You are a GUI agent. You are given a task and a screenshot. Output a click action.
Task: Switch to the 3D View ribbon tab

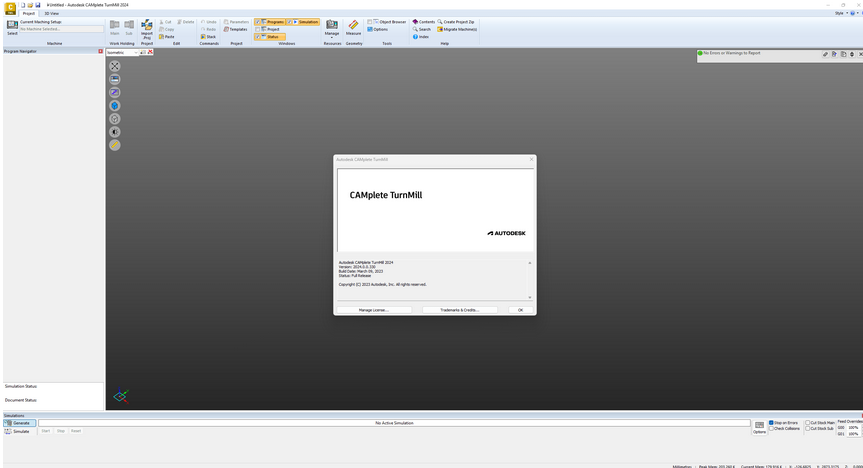tap(52, 13)
